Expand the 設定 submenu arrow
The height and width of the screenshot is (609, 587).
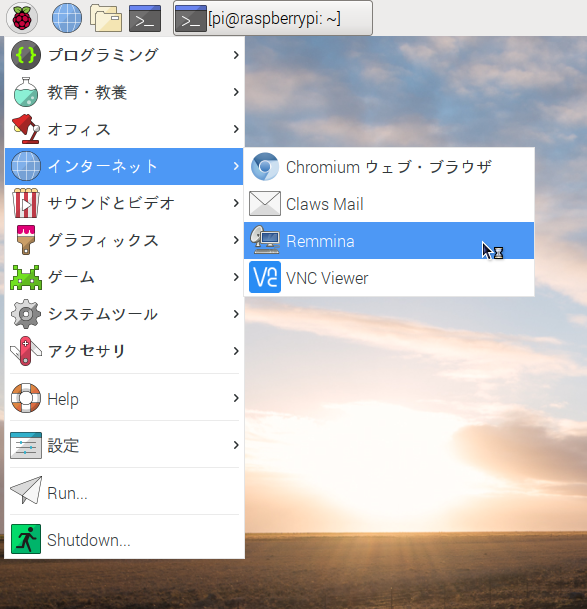[x=236, y=445]
